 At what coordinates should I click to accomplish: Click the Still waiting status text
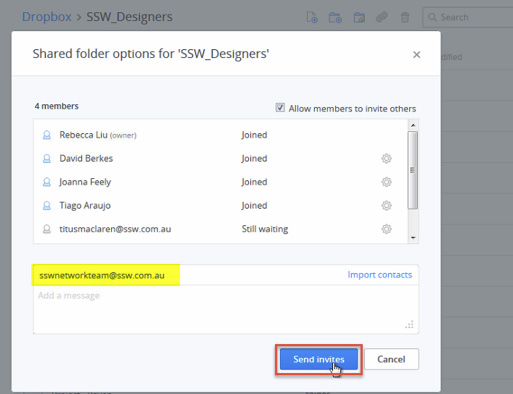(265, 229)
